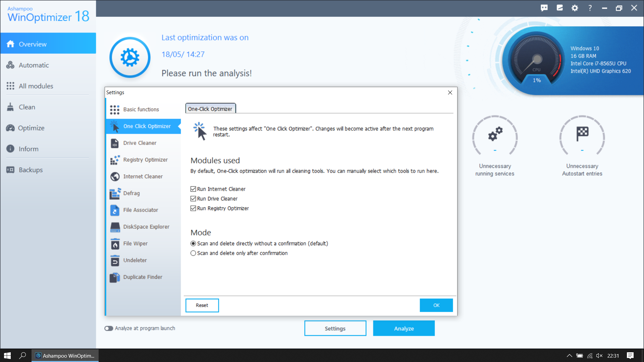Go to Overview in sidebar
The width and height of the screenshot is (644, 362).
pos(48,44)
